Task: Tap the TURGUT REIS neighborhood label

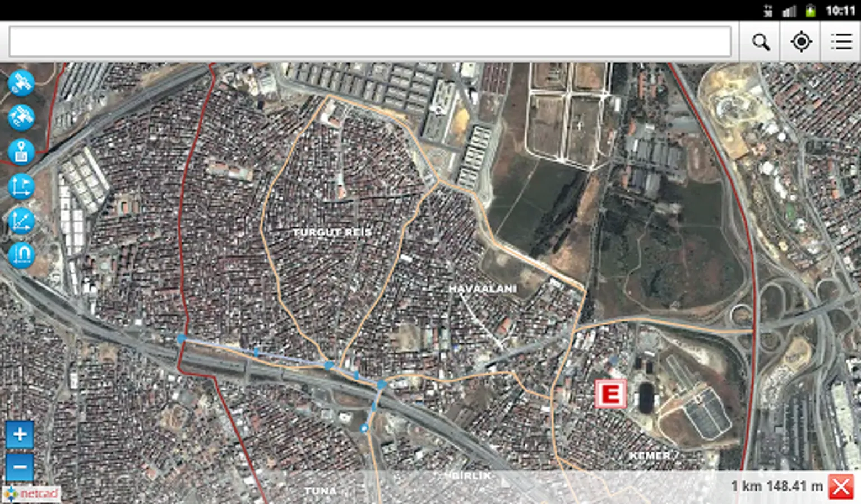Action: (332, 232)
